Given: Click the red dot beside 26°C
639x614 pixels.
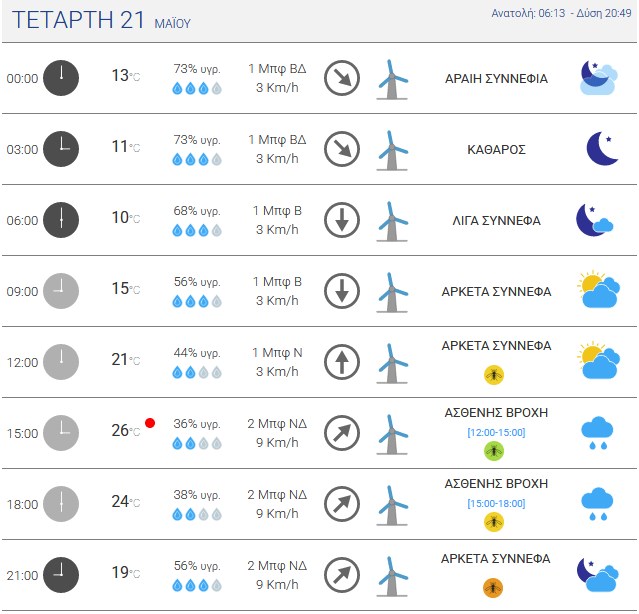Looking at the screenshot, I should [150, 423].
